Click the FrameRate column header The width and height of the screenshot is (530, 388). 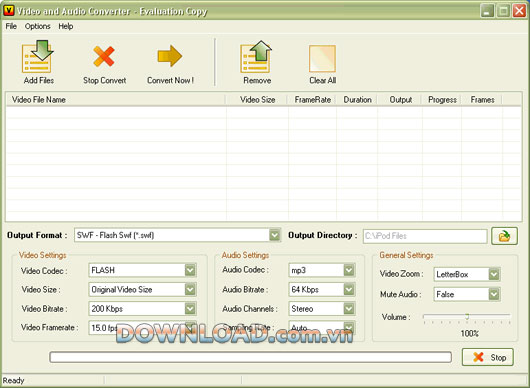click(x=312, y=100)
